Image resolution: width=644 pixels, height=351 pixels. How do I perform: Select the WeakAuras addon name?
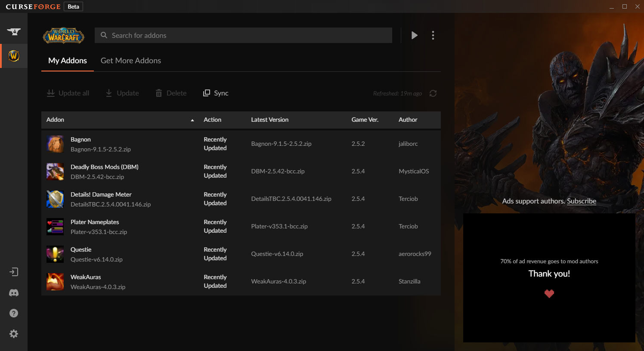coord(86,277)
